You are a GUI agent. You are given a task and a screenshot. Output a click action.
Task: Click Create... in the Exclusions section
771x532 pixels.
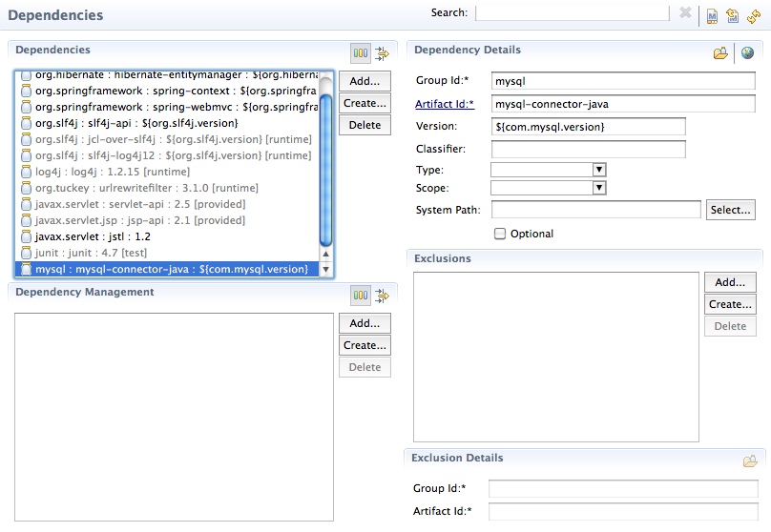(x=730, y=304)
